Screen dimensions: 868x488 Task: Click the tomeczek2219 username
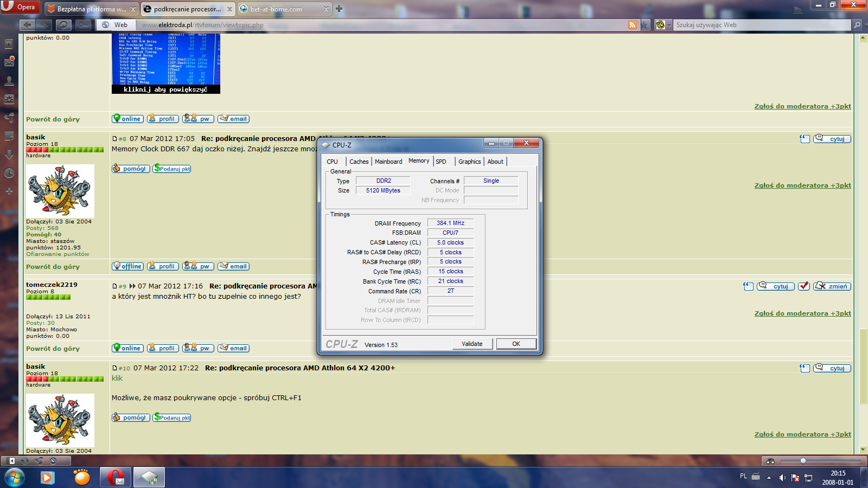[x=52, y=285]
